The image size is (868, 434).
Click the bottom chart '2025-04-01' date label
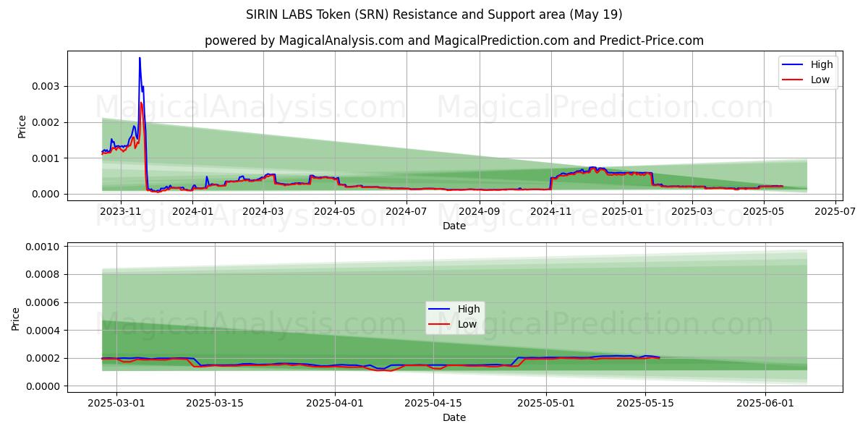pyautogui.click(x=336, y=404)
